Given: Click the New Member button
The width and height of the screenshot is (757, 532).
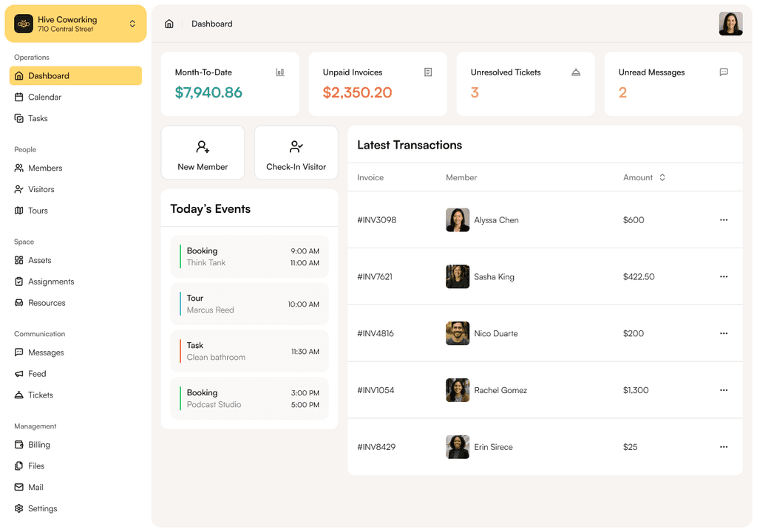Looking at the screenshot, I should 203,152.
